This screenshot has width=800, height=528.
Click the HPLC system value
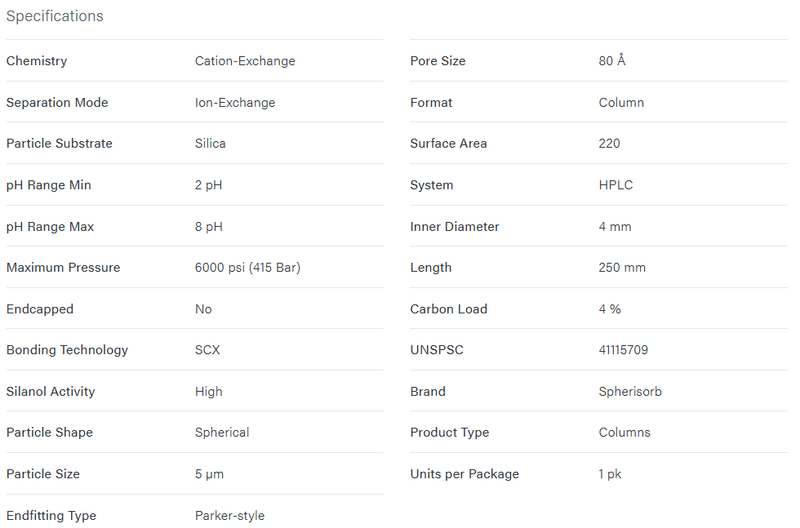click(x=615, y=185)
